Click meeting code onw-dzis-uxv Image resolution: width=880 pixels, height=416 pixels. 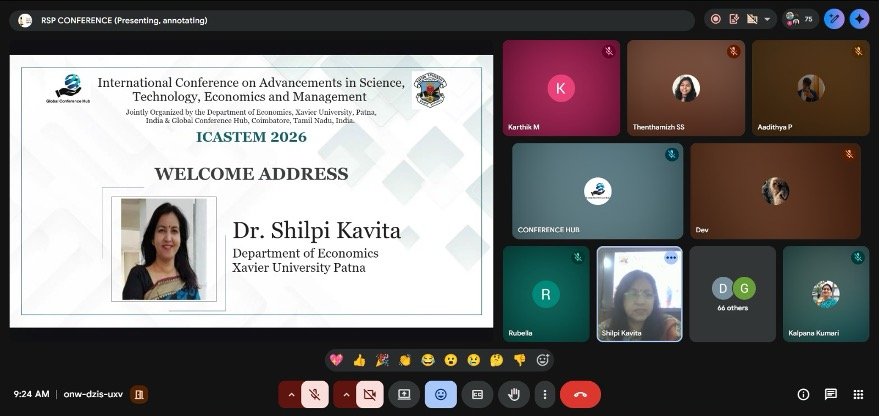(93, 395)
